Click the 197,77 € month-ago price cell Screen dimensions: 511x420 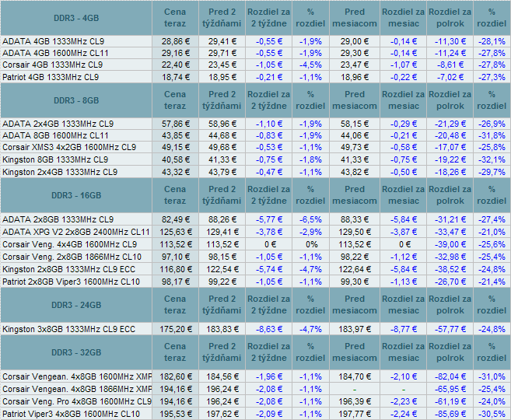(x=355, y=414)
